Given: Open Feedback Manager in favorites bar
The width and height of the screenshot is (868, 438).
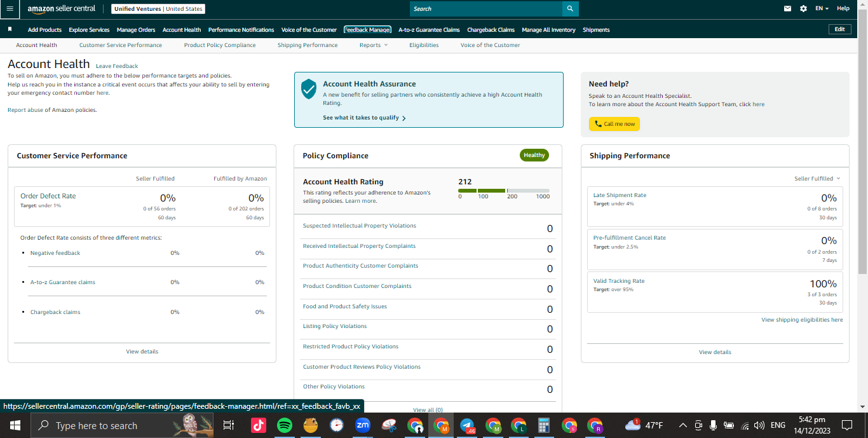Looking at the screenshot, I should [x=367, y=30].
